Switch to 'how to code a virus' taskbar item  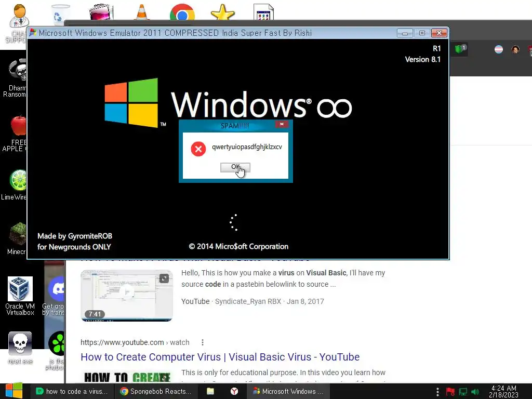[72, 392]
